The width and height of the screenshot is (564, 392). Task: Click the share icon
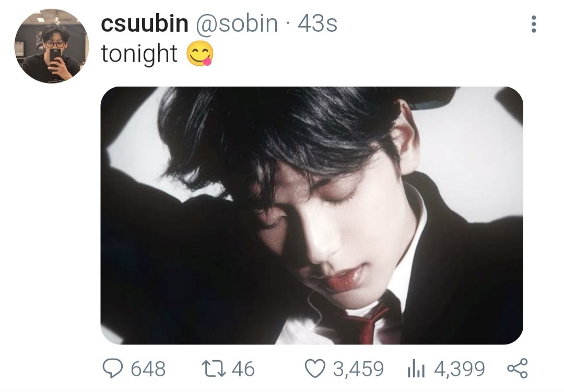pyautogui.click(x=518, y=369)
